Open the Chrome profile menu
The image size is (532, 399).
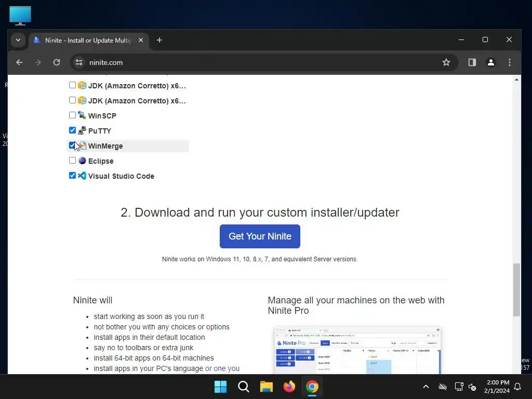[490, 62]
